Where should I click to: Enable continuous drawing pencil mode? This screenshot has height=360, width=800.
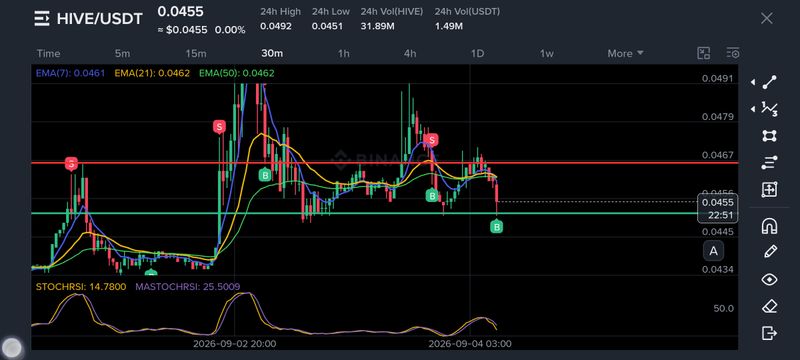point(769,251)
